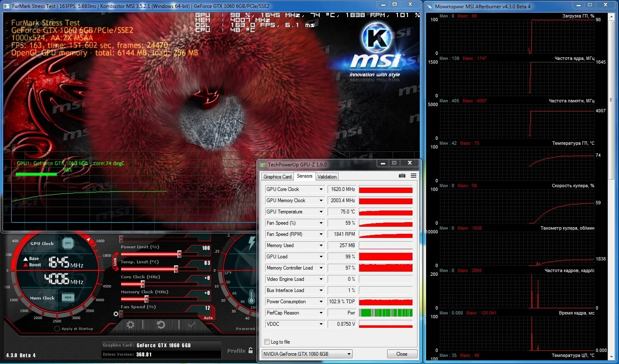Image resolution: width=619 pixels, height=364 pixels.
Task: Click 'Driver Version: 368.81' text
Action: (127, 354)
